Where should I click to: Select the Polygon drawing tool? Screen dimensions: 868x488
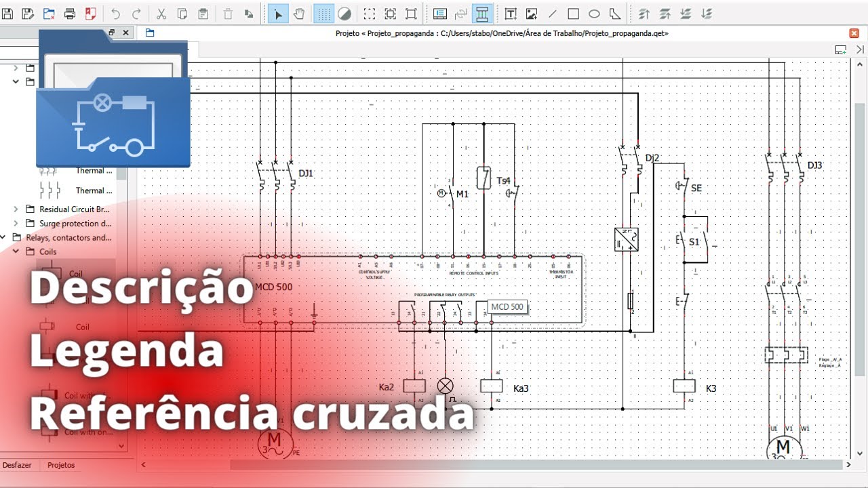[x=615, y=14]
